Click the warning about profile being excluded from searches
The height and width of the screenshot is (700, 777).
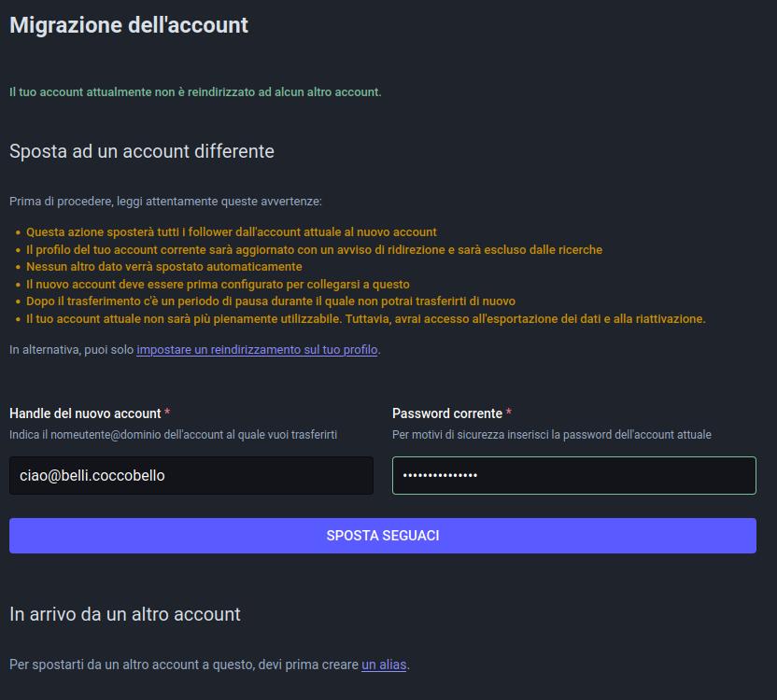(x=314, y=250)
